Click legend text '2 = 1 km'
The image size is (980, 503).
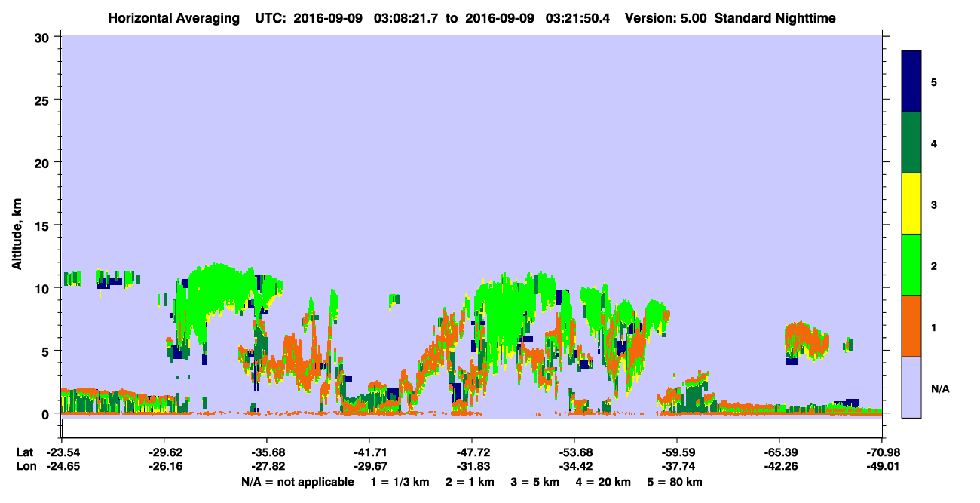(x=470, y=482)
